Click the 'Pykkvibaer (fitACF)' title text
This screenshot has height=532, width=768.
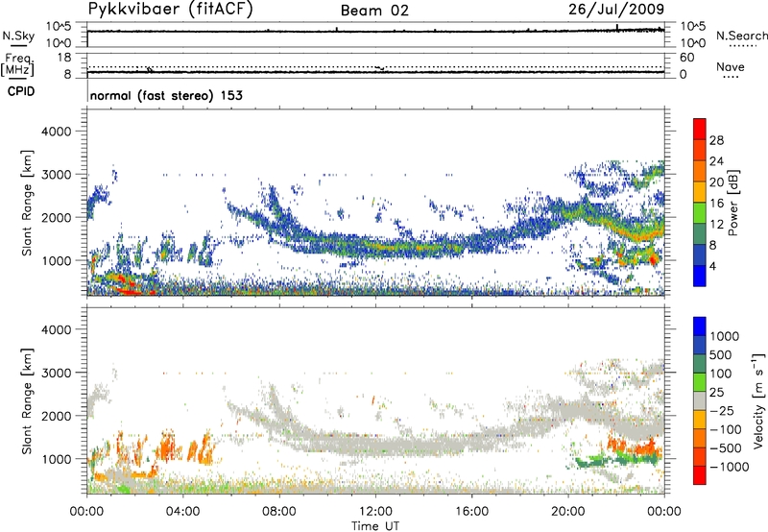(171, 10)
